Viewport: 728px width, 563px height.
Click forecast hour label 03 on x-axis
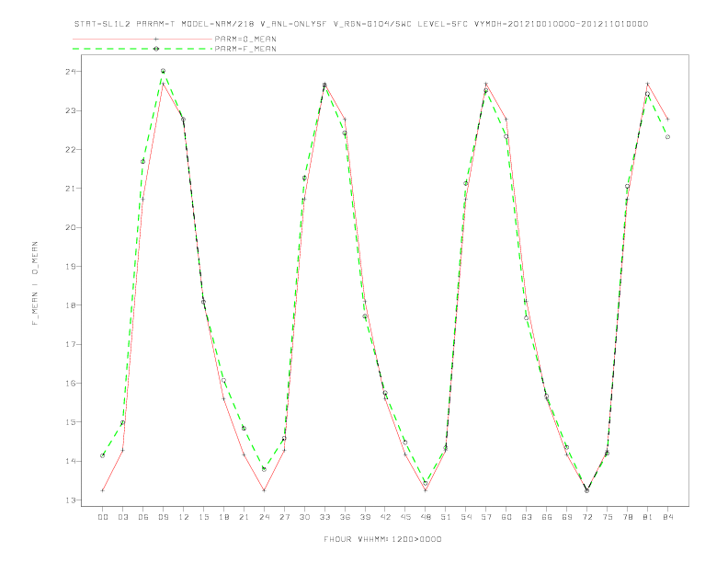pos(122,517)
